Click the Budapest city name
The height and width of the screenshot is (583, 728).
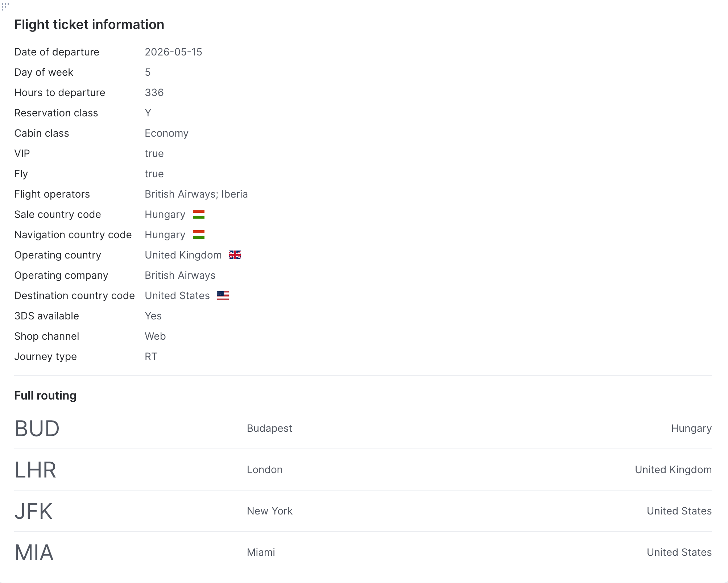[269, 428]
